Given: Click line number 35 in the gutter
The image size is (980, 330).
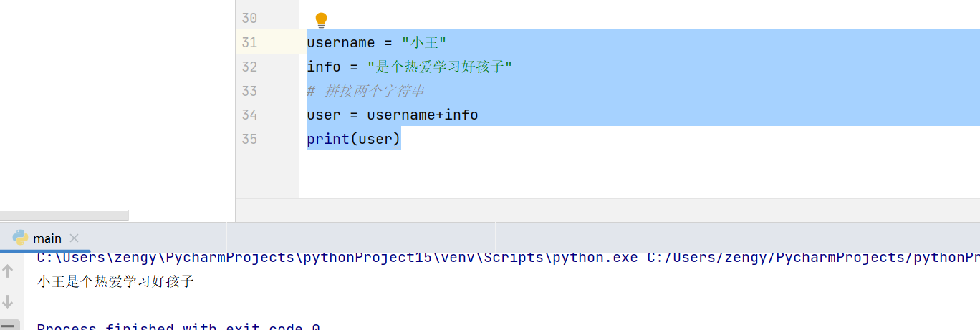Looking at the screenshot, I should click(249, 139).
